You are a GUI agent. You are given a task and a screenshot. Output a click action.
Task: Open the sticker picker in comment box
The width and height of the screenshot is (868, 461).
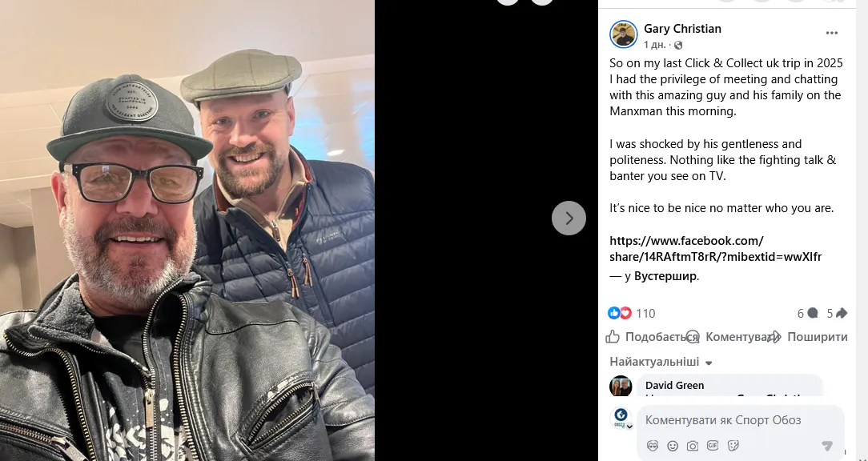pos(733,446)
